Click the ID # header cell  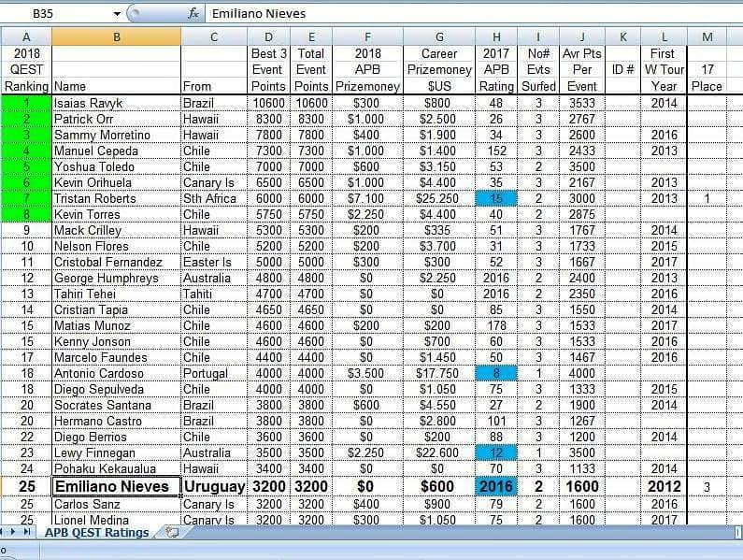(x=622, y=70)
